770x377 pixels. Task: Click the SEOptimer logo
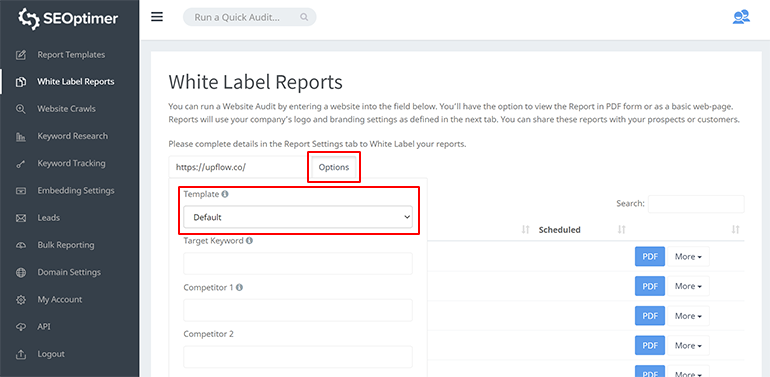click(68, 18)
